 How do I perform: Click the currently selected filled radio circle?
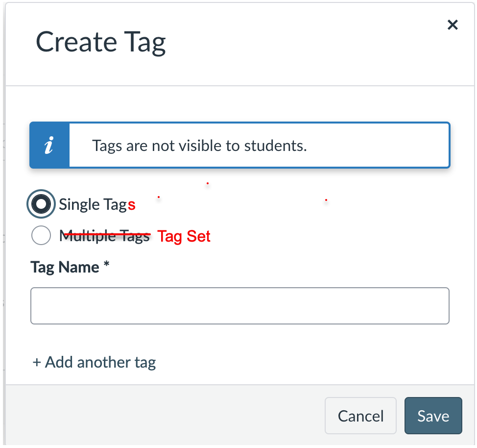coord(41,204)
